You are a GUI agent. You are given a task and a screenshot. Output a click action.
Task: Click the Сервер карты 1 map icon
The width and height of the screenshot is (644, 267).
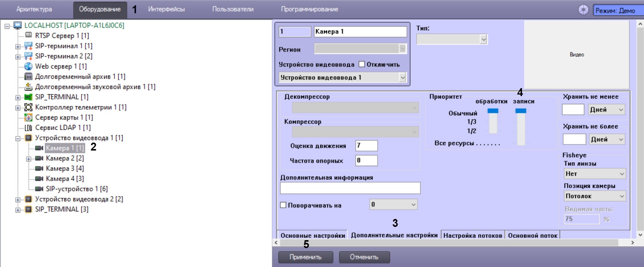pos(28,117)
